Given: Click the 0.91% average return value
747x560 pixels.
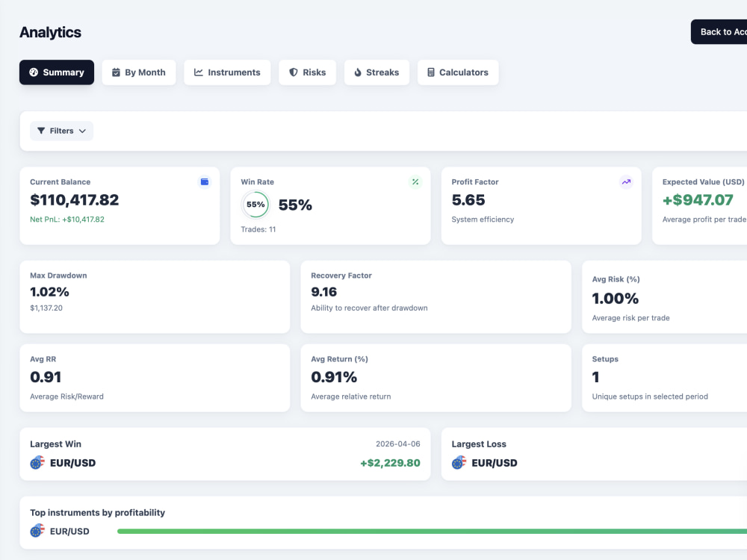Looking at the screenshot, I should pos(334,377).
